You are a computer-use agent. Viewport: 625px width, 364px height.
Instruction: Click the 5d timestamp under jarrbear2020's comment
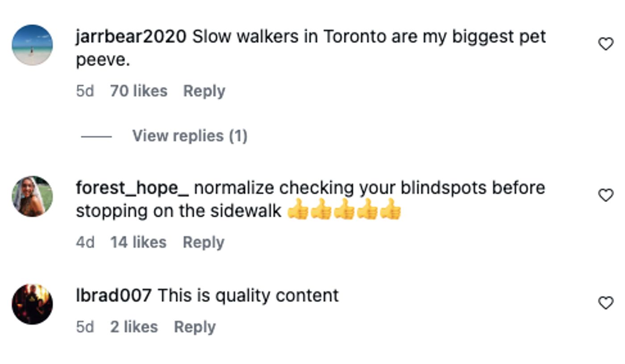pos(85,91)
